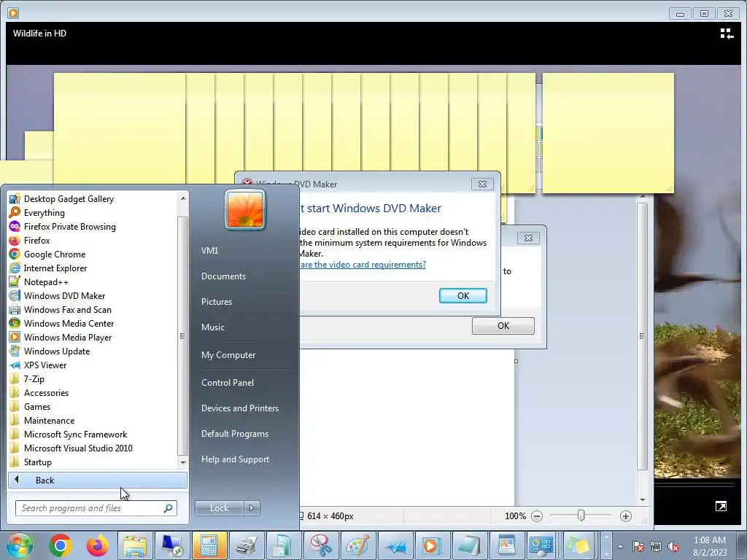Open Chrome from the taskbar
This screenshot has width=747, height=560.
point(60,545)
